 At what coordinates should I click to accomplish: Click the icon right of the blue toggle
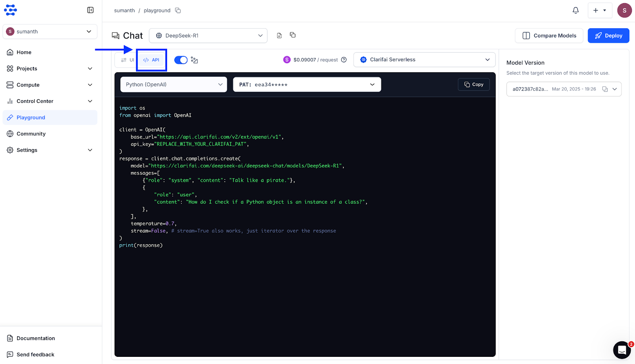click(194, 60)
